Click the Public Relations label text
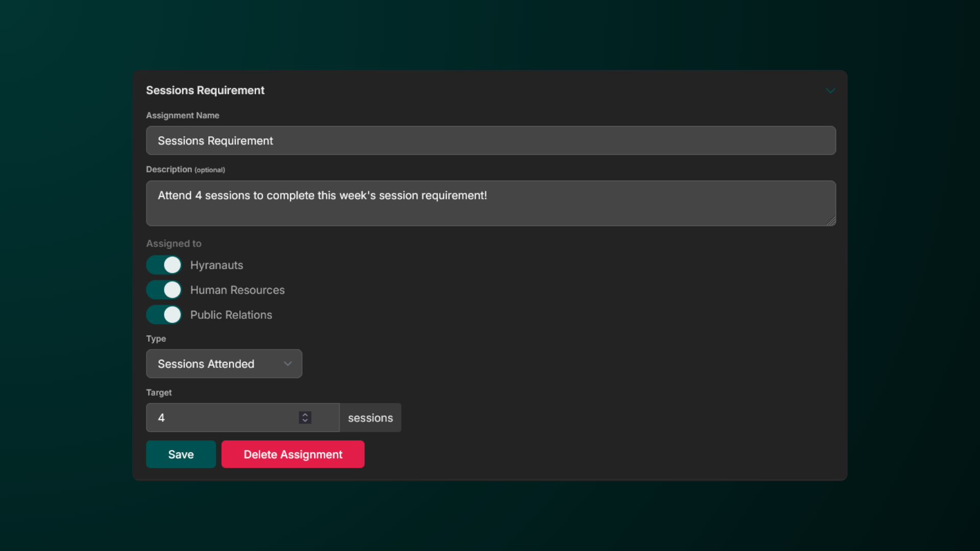The image size is (980, 551). (x=231, y=315)
